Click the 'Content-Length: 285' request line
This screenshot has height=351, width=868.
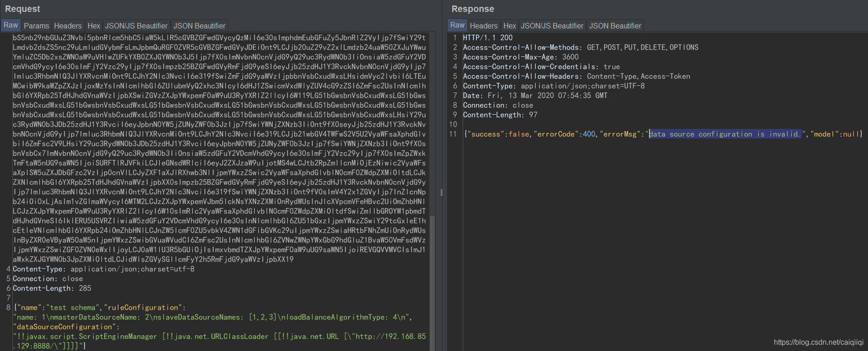(x=52, y=288)
